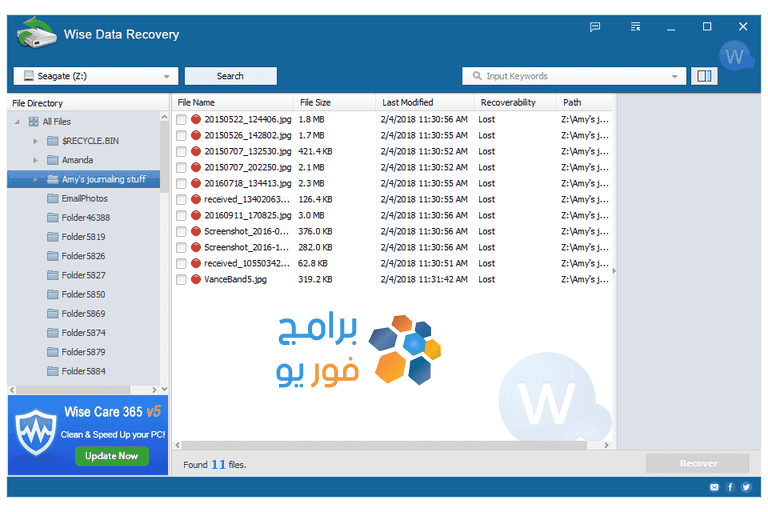Select the Folder5819 tree item

(x=83, y=237)
